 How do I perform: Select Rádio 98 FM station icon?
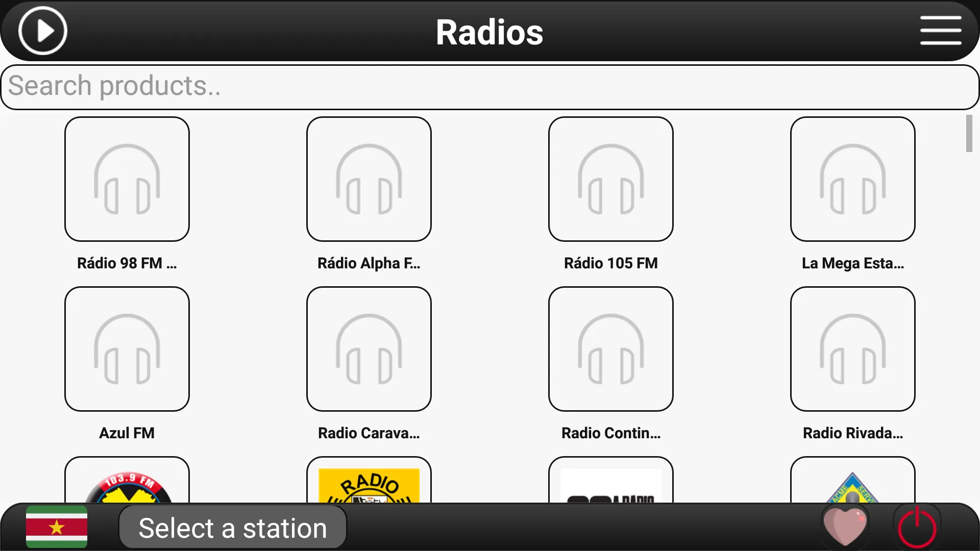pos(127,178)
